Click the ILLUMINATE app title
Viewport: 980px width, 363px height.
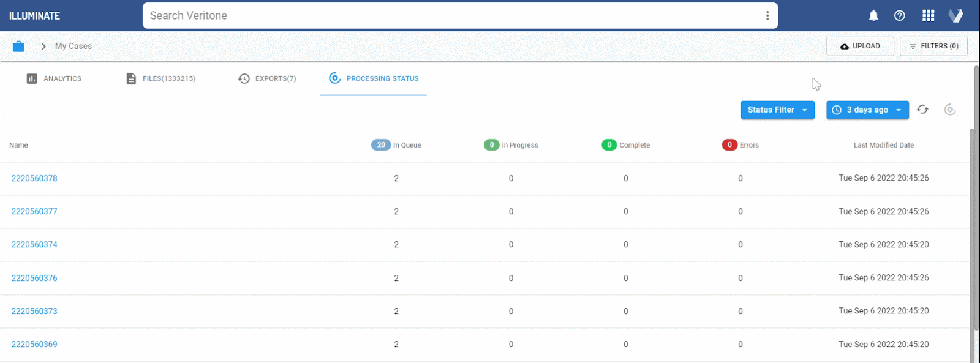click(x=34, y=16)
